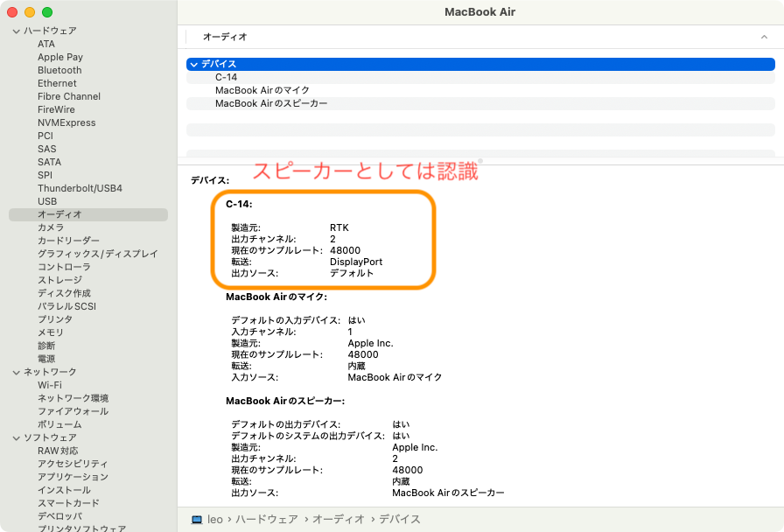
Task: Click オーディオ in the bottom path bar
Action: (338, 519)
